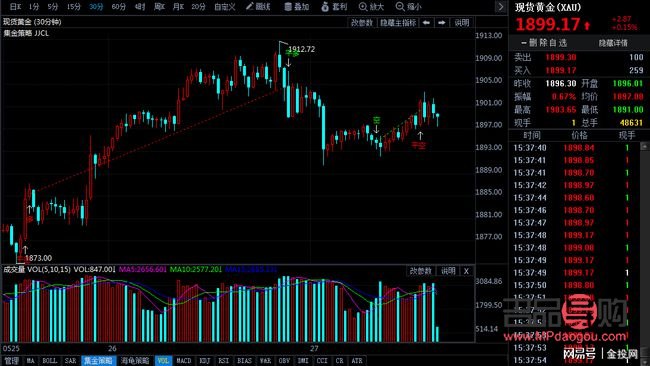Viewport: 650px width, 366px height.
Task: Switch to 月K monthly period
Action: click(179, 7)
